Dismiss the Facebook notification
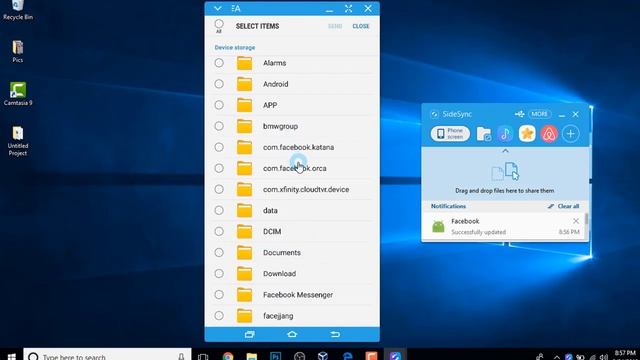640x360 pixels. click(x=576, y=221)
